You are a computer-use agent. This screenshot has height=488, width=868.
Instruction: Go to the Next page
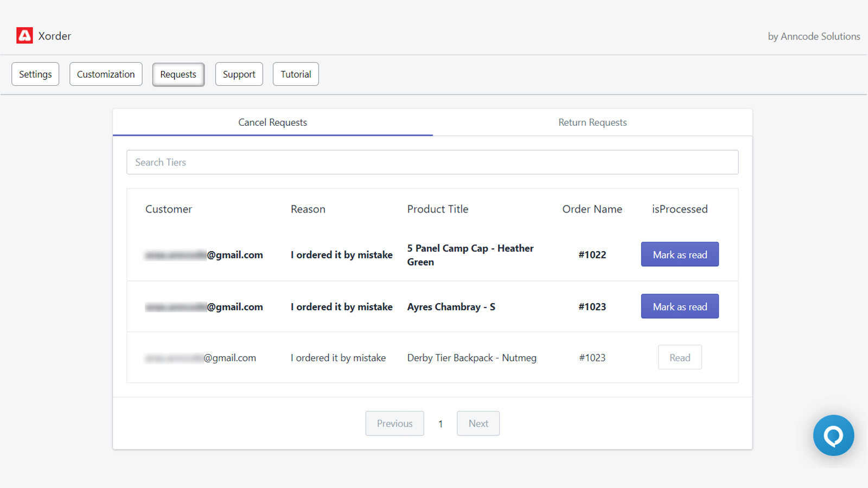[x=478, y=423]
